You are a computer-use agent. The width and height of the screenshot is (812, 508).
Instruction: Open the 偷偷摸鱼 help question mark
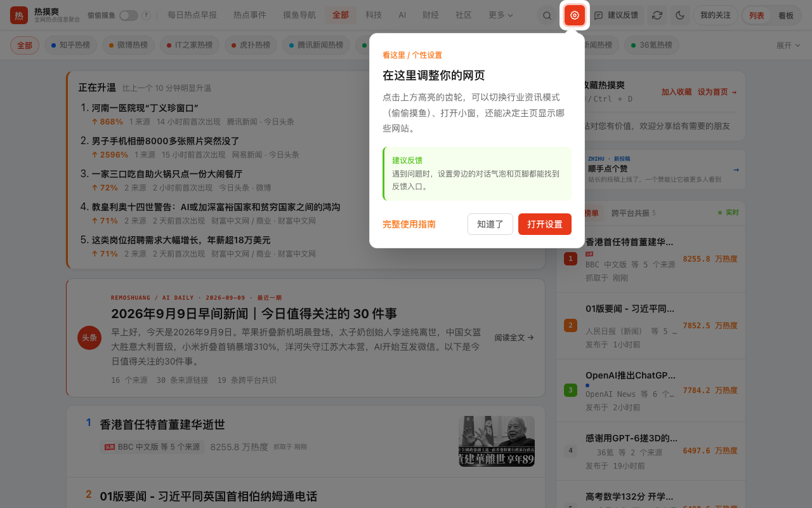[x=147, y=15]
